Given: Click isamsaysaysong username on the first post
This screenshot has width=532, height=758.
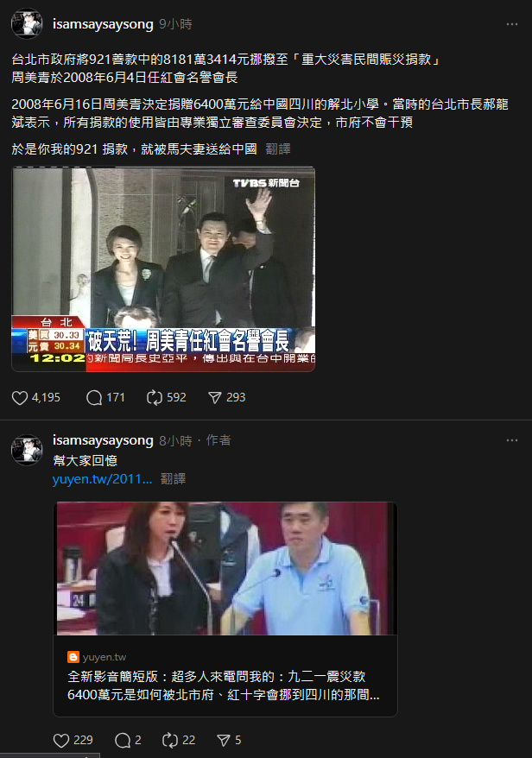Looking at the screenshot, I should [103, 23].
